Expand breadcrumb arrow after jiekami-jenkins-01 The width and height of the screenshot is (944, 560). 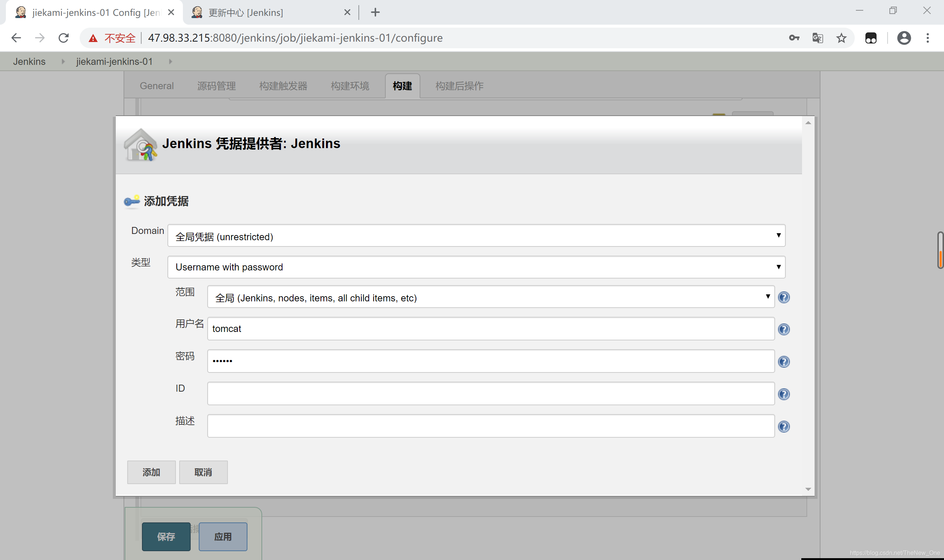click(x=170, y=62)
